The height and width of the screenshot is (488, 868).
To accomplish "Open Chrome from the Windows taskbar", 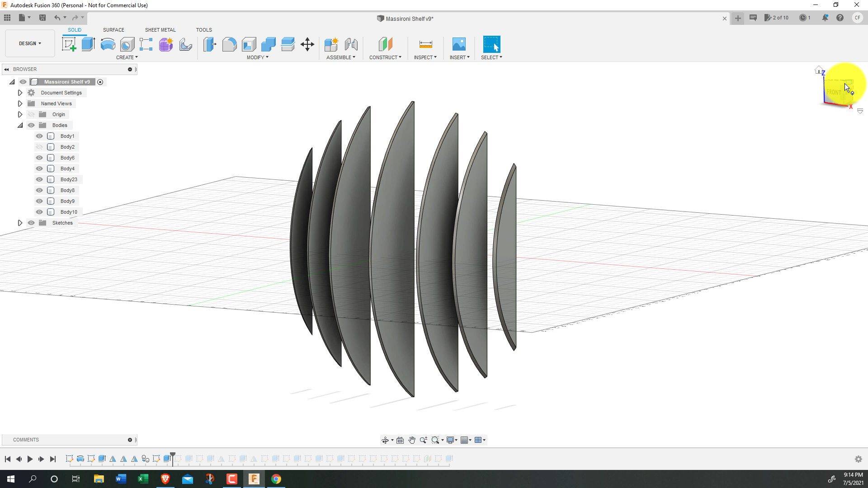I will tap(276, 479).
